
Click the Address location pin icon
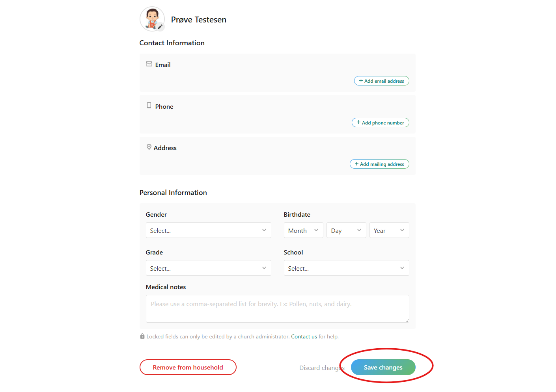point(149,147)
